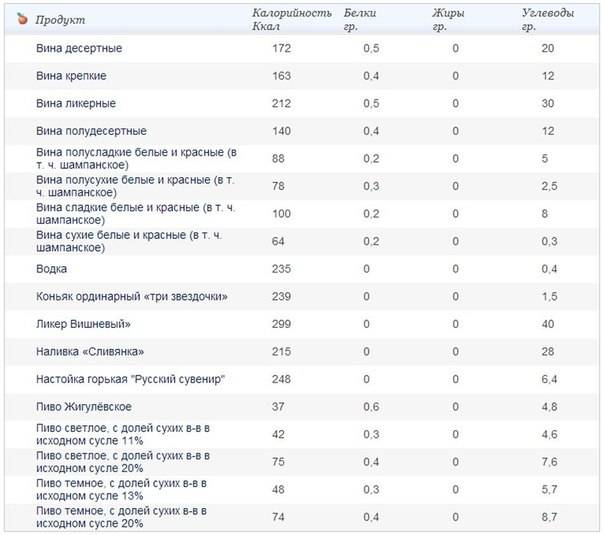
Task: Select the Вина крепкие product name
Action: pos(71,76)
